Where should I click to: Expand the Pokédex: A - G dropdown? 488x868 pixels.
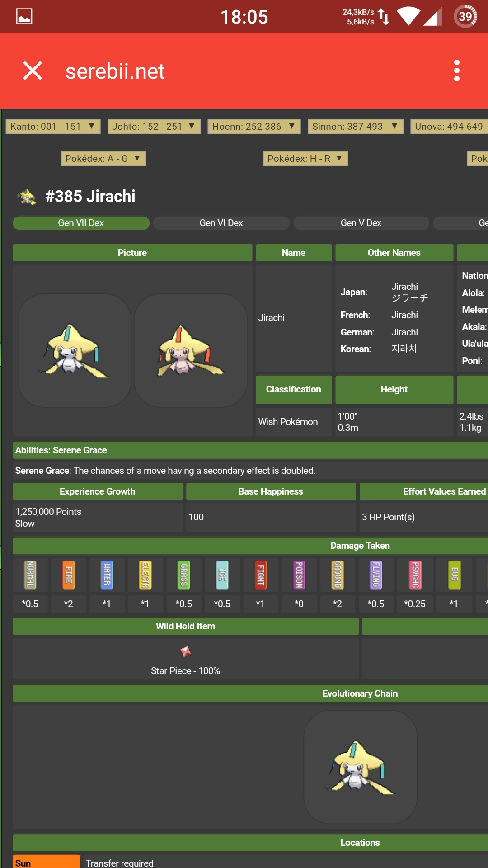103,159
